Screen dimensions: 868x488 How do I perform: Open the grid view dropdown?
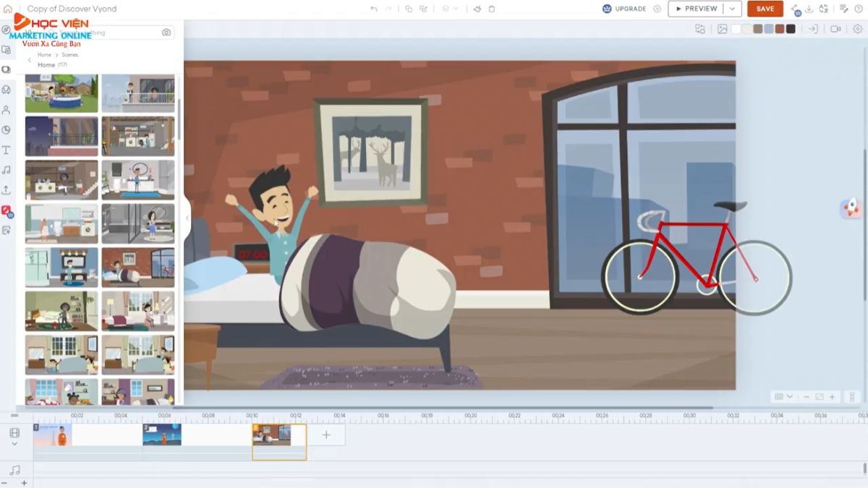pos(783,397)
